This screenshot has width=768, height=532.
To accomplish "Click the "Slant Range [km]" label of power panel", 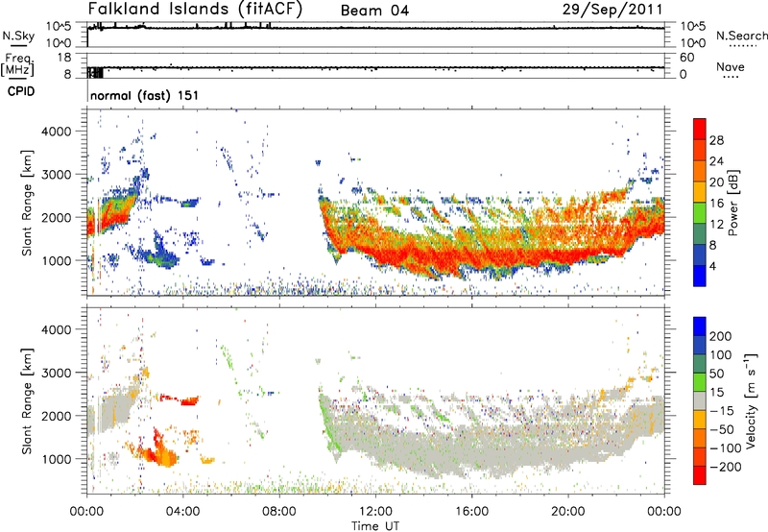I will [x=27, y=203].
